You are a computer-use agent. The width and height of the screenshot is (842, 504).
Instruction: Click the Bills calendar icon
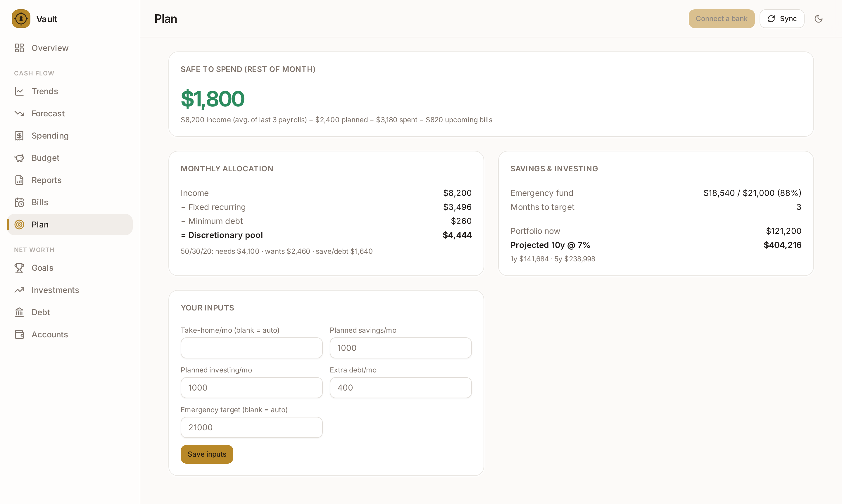pos(19,202)
